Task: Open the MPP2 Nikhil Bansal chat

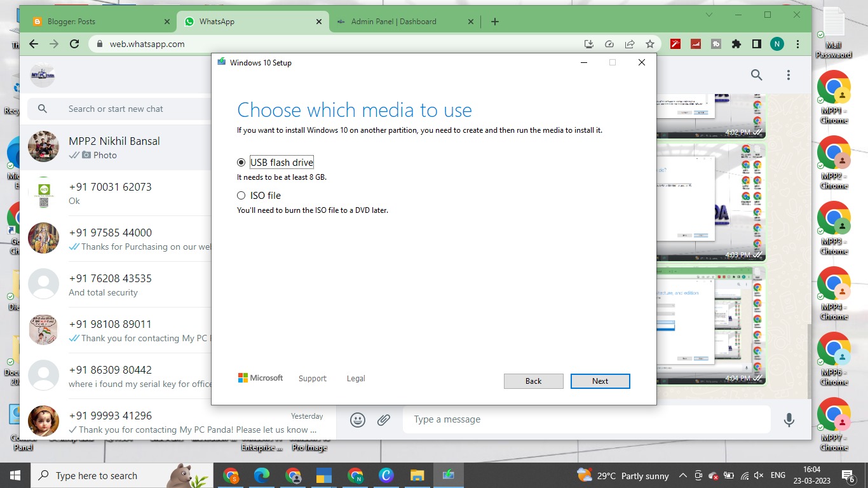Action: [116, 147]
